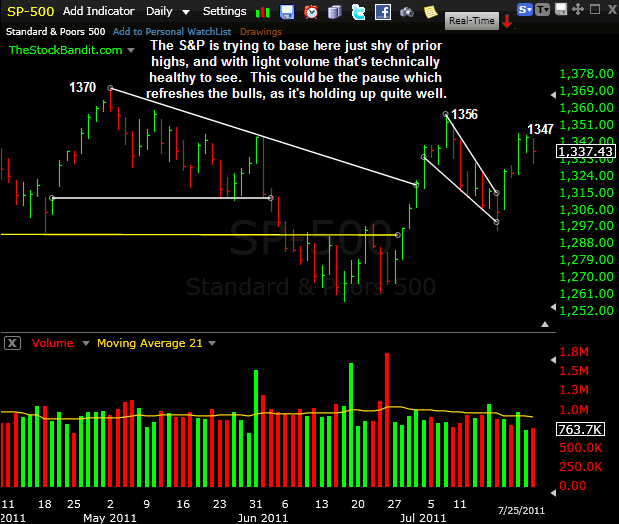Open the blue S dropdown button
Screen dimensions: 619x524
tap(525, 9)
